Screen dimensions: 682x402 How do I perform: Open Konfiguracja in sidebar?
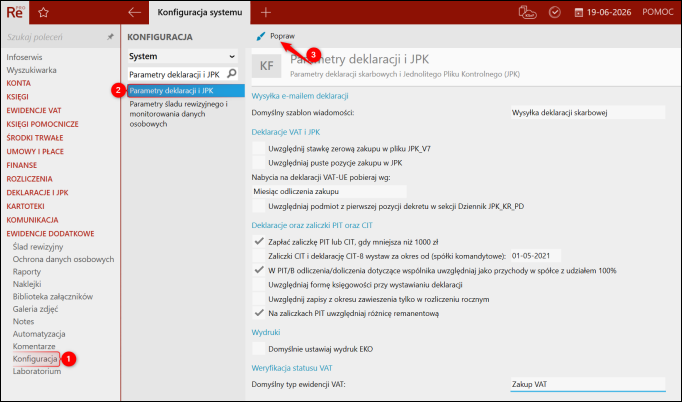coord(35,359)
